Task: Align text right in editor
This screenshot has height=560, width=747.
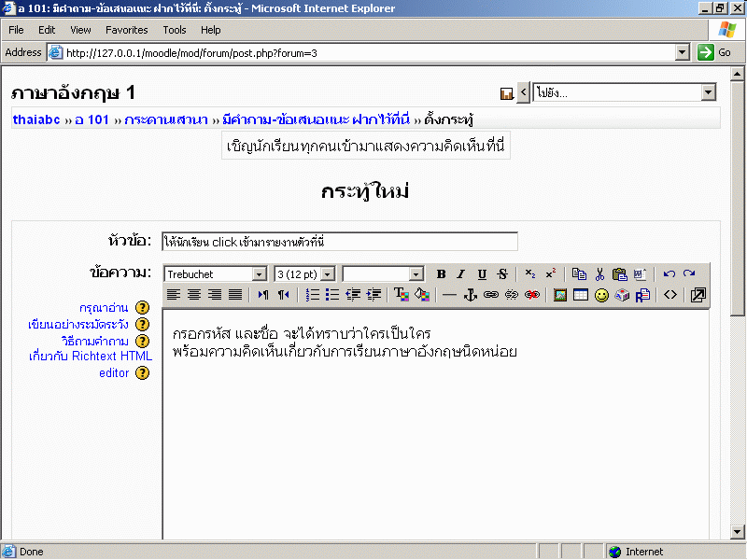Action: 215,295
